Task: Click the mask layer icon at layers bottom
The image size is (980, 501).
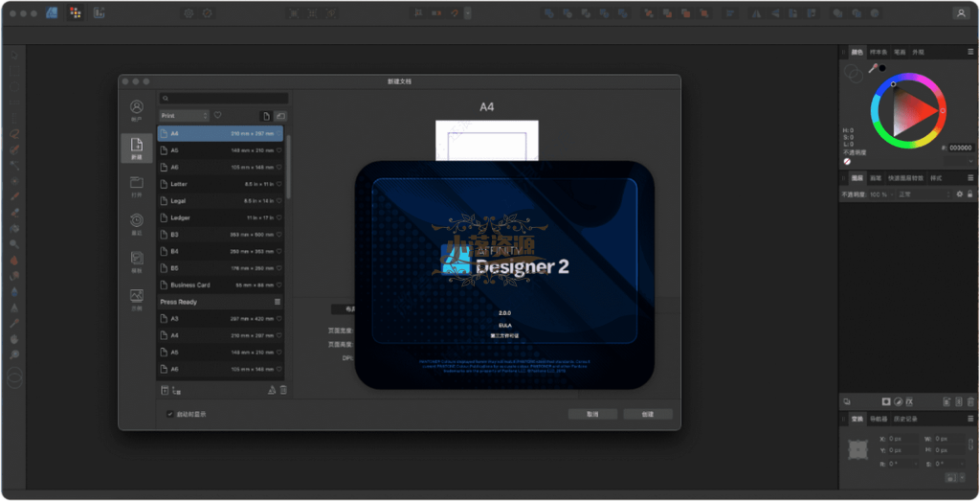Action: point(885,401)
